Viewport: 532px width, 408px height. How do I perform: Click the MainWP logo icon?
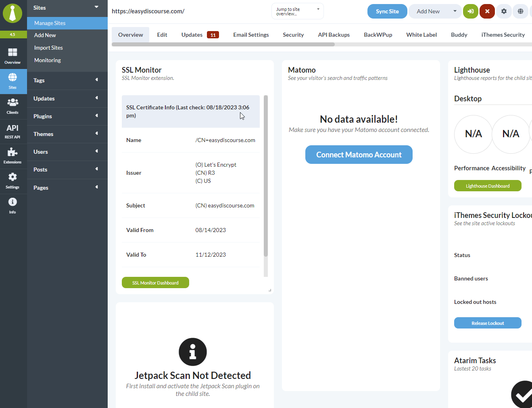coord(13,13)
